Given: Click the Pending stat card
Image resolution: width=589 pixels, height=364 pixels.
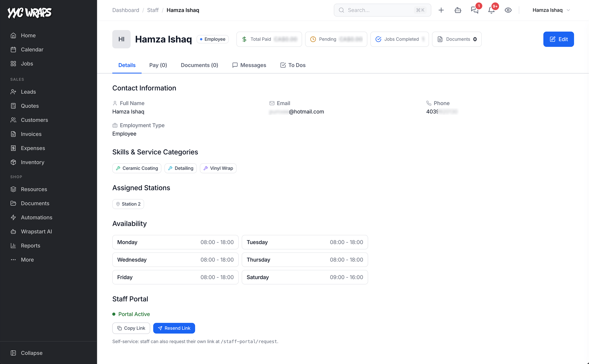Looking at the screenshot, I should (336, 39).
